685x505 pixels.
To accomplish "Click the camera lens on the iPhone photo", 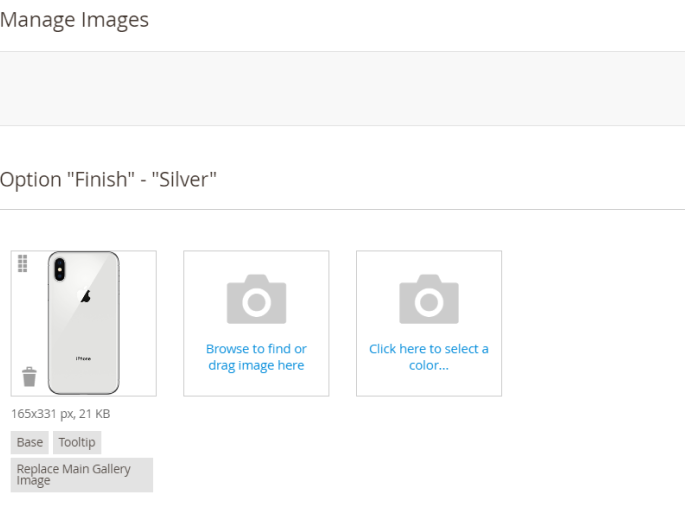I will tap(59, 269).
